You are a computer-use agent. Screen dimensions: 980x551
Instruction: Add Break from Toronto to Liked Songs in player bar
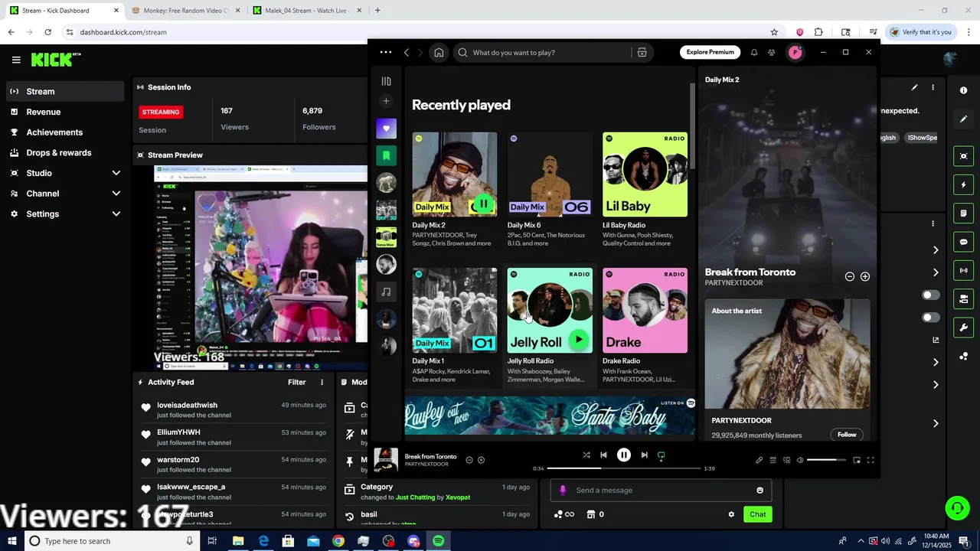click(481, 460)
